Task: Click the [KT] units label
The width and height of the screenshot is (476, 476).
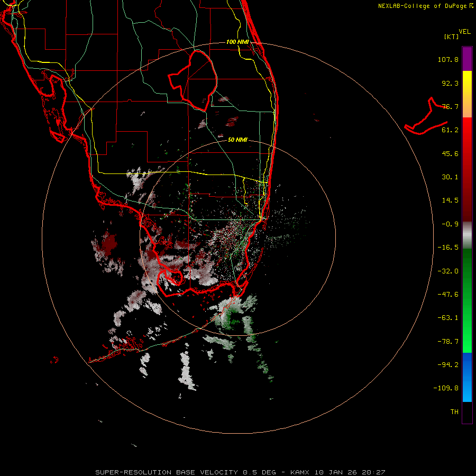Action: (452, 36)
